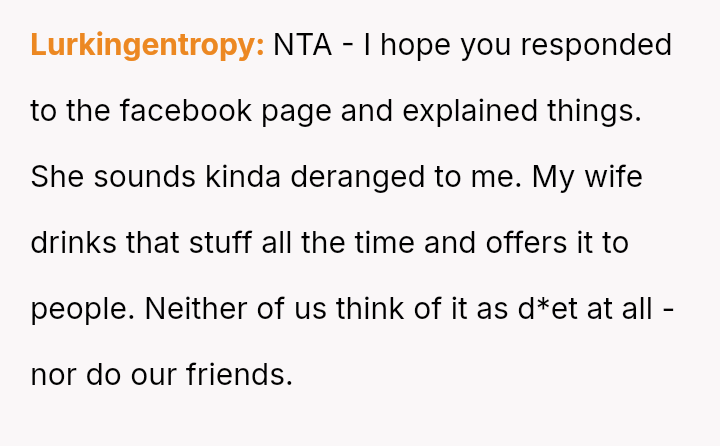Image resolution: width=720 pixels, height=446 pixels.
Task: Click the word "sounds"
Action: pyautogui.click(x=148, y=177)
